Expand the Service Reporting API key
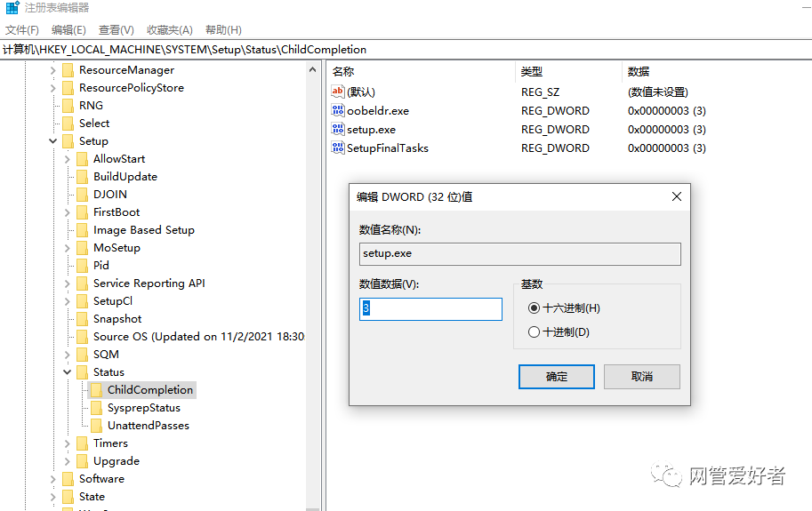The height and width of the screenshot is (511, 812). [x=67, y=283]
